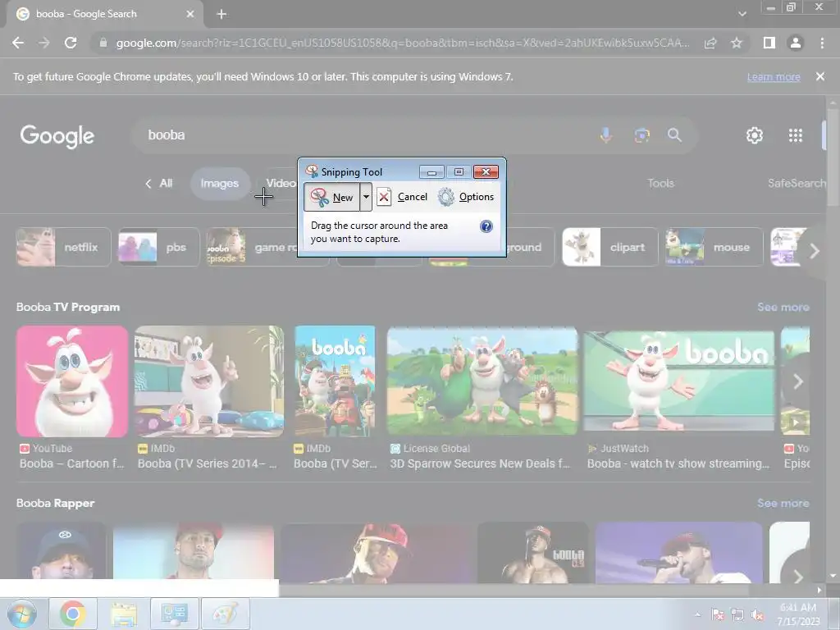The image size is (840, 630).
Task: Start voice search with microphone icon
Action: click(606, 135)
